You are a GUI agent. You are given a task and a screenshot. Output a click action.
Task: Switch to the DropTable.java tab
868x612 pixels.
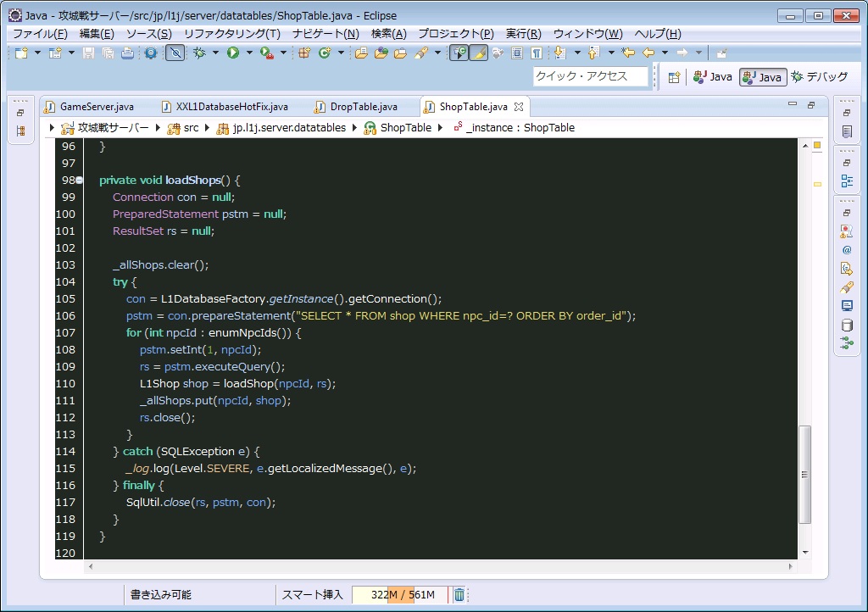pyautogui.click(x=357, y=107)
